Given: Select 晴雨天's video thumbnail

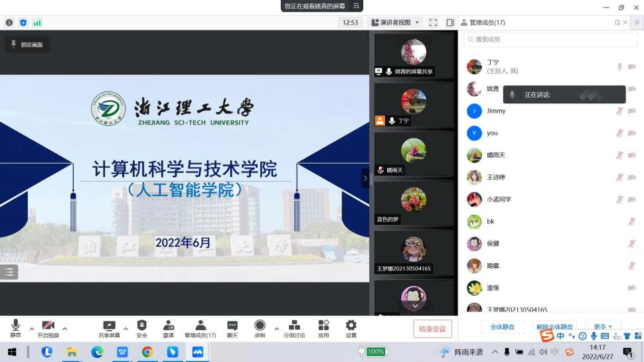Looking at the screenshot, I should tap(414, 154).
